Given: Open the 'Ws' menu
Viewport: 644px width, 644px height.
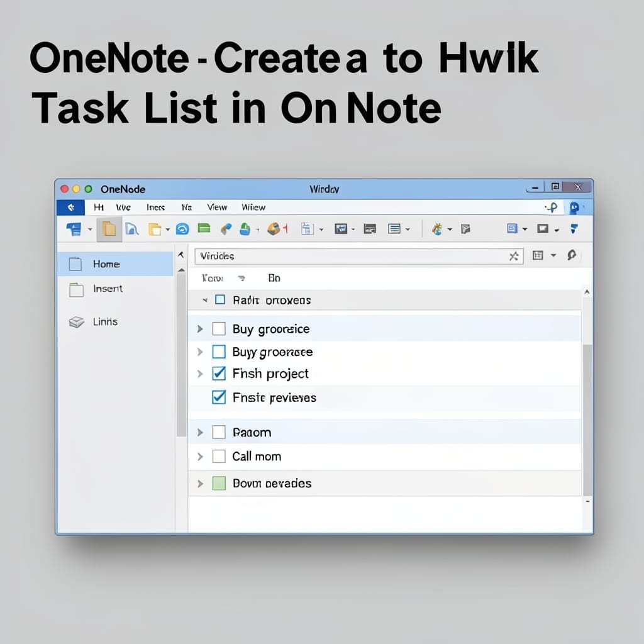Looking at the screenshot, I should click(x=186, y=208).
